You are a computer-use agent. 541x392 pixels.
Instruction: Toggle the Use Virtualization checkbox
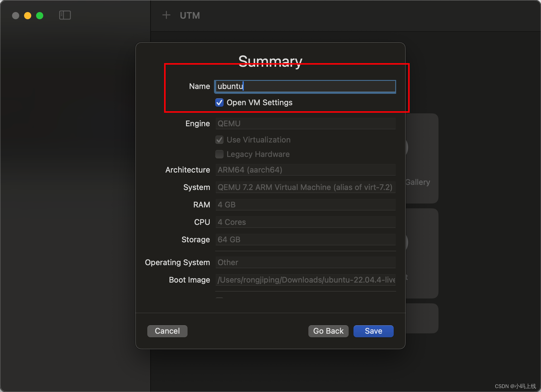(x=219, y=140)
